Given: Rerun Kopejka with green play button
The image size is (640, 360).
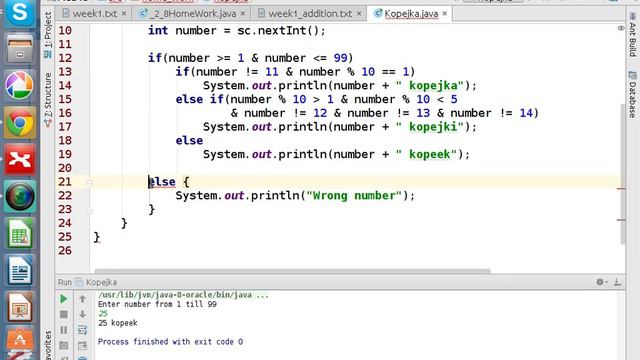Looking at the screenshot, I should 64,299.
